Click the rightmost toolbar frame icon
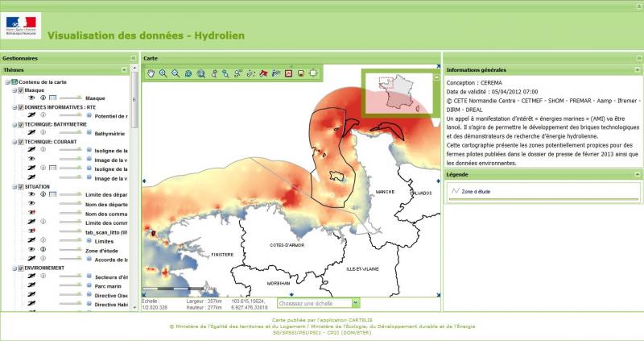 coord(313,73)
